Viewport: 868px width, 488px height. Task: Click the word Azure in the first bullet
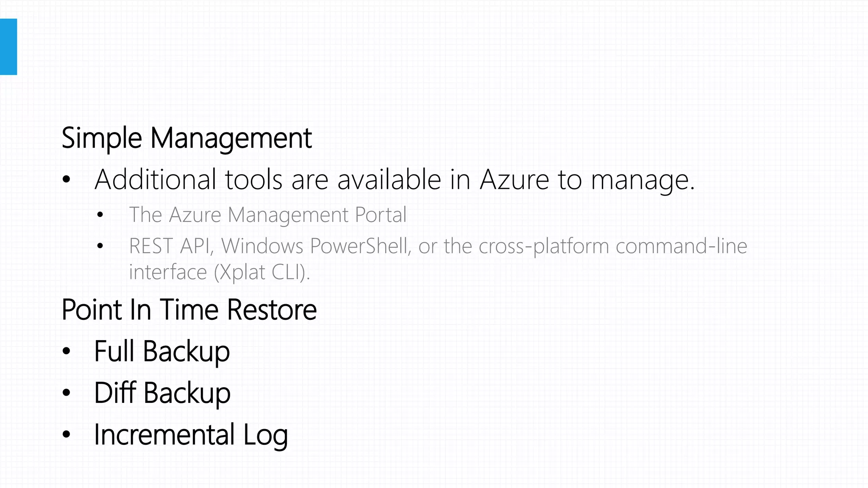coord(515,180)
